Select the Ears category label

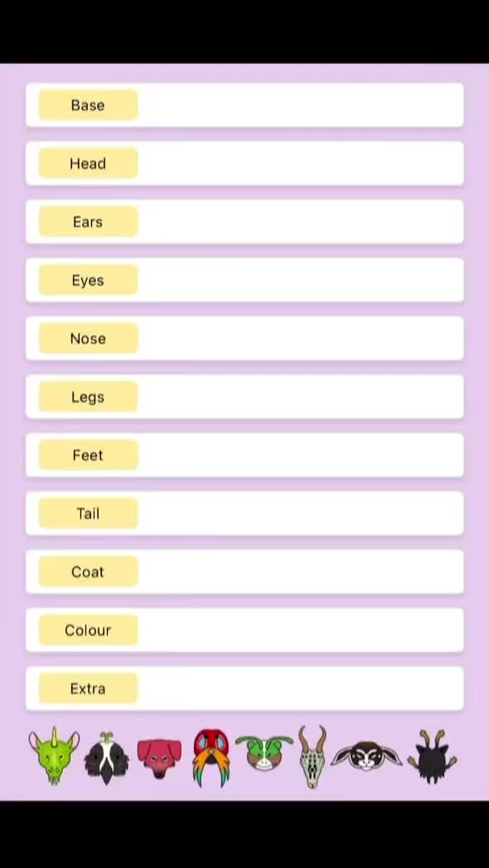(x=88, y=222)
